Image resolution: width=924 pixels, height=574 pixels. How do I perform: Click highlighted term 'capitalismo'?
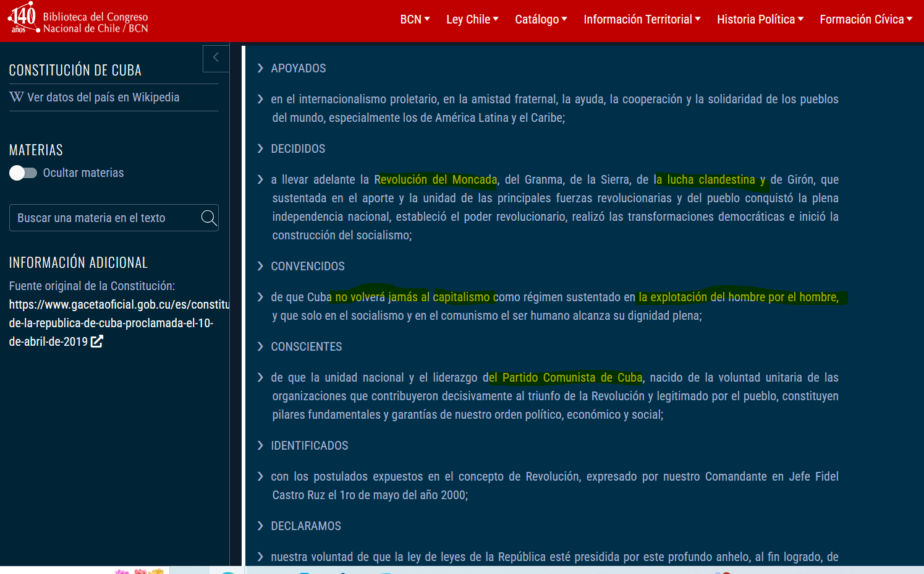tap(461, 298)
